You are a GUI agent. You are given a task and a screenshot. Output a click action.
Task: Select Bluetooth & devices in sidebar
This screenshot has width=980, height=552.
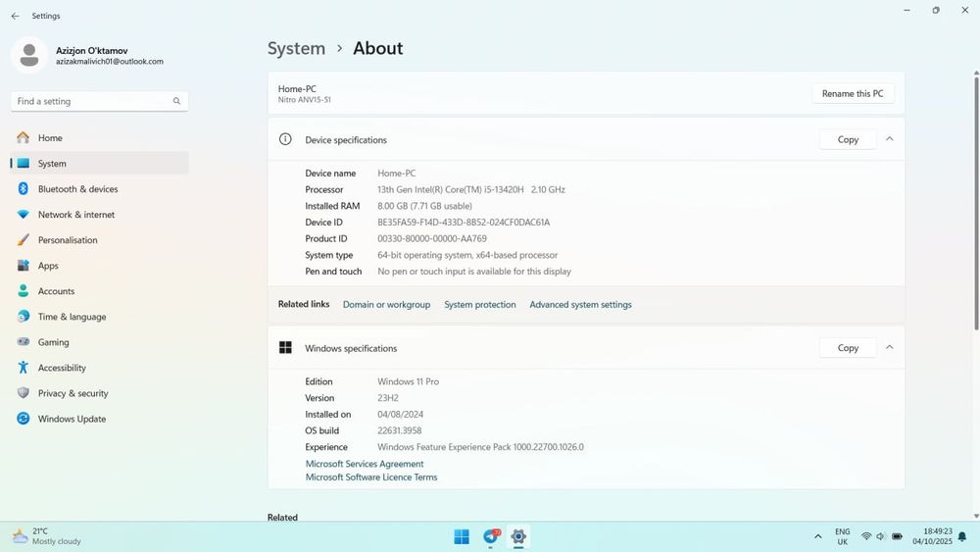pyautogui.click(x=99, y=189)
